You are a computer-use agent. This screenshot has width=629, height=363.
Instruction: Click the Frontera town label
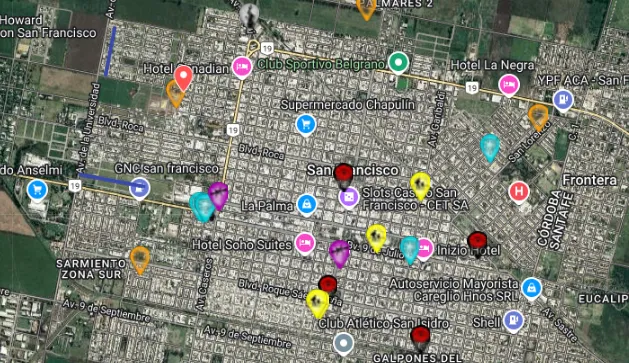[x=589, y=180]
